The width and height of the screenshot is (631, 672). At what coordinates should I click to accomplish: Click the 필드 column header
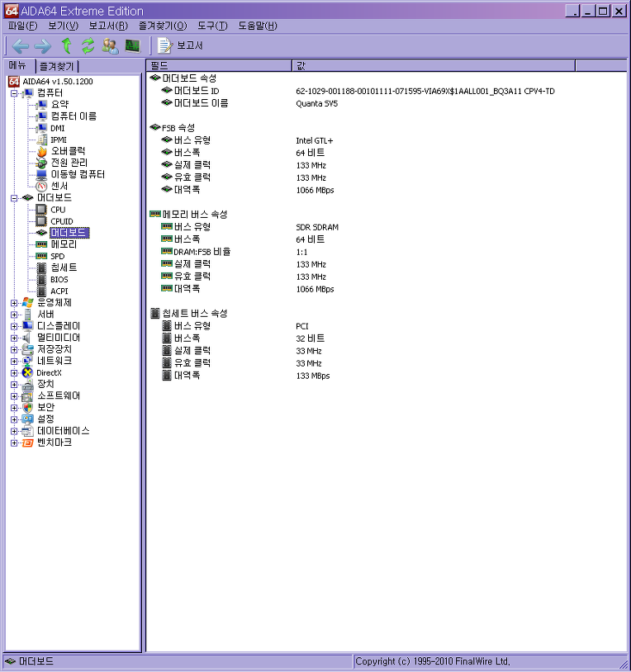click(x=219, y=66)
